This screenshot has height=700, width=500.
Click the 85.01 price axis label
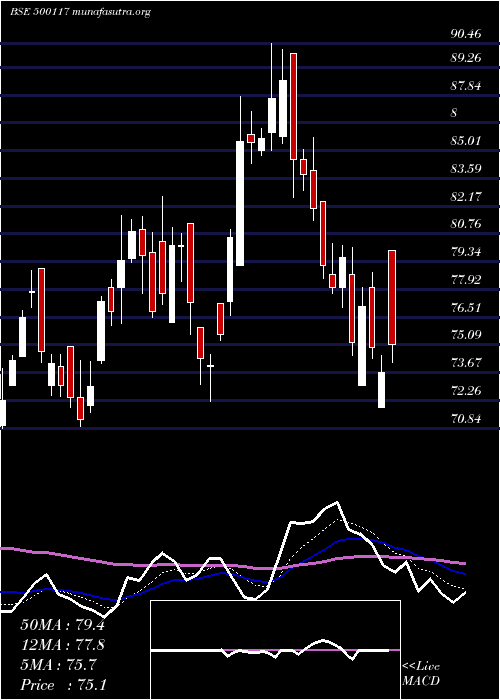click(466, 141)
